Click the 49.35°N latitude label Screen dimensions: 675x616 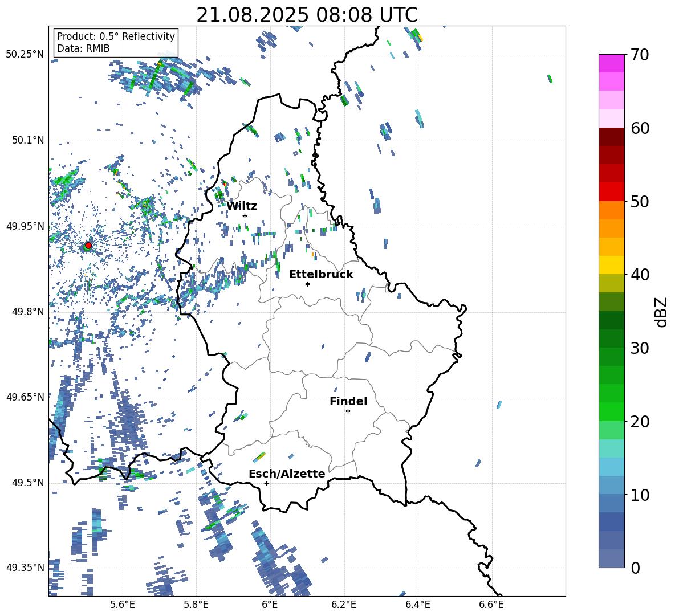click(x=25, y=568)
